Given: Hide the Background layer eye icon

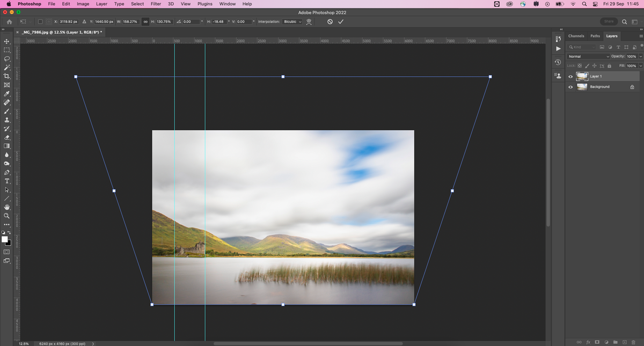Looking at the screenshot, I should (570, 87).
